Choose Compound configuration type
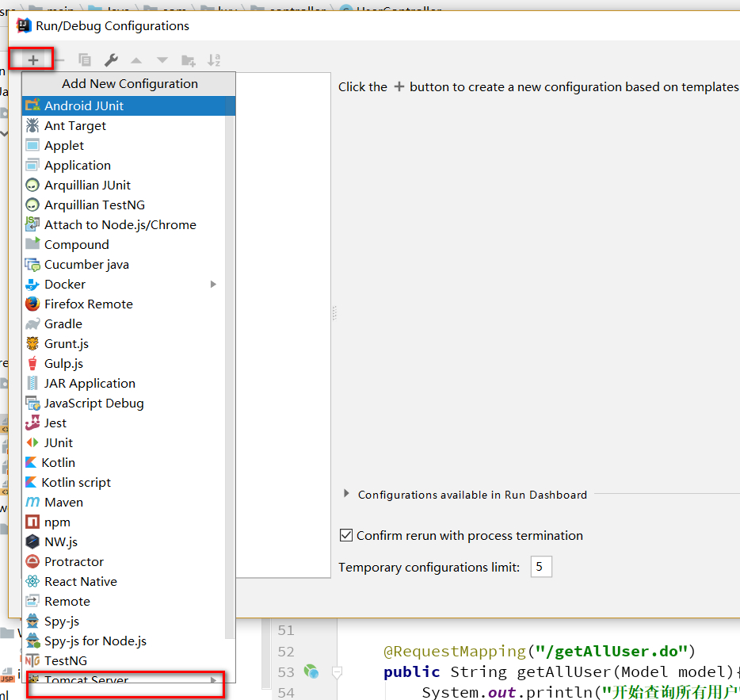The height and width of the screenshot is (700, 740). [x=128, y=245]
